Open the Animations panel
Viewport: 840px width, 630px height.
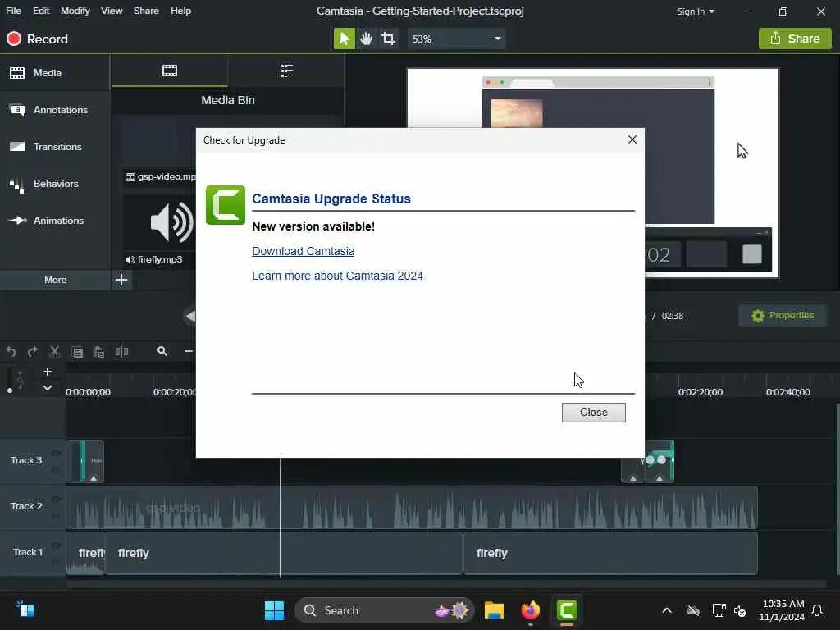55,221
